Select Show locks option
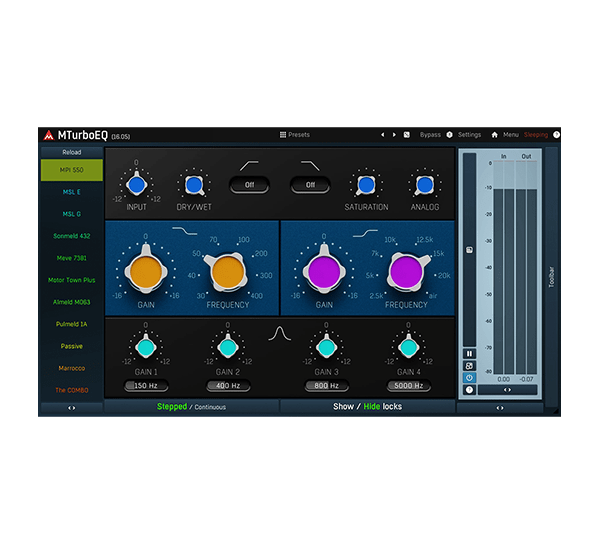 [x=343, y=407]
